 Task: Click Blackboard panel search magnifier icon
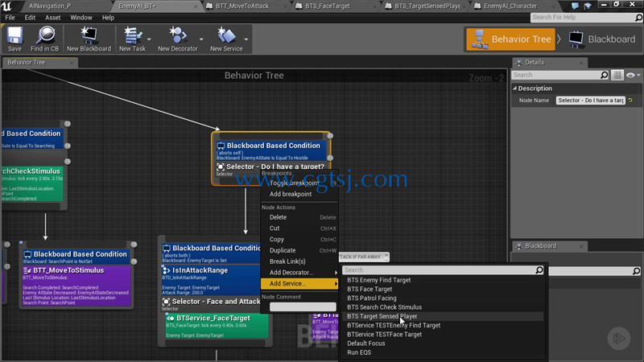point(636,271)
